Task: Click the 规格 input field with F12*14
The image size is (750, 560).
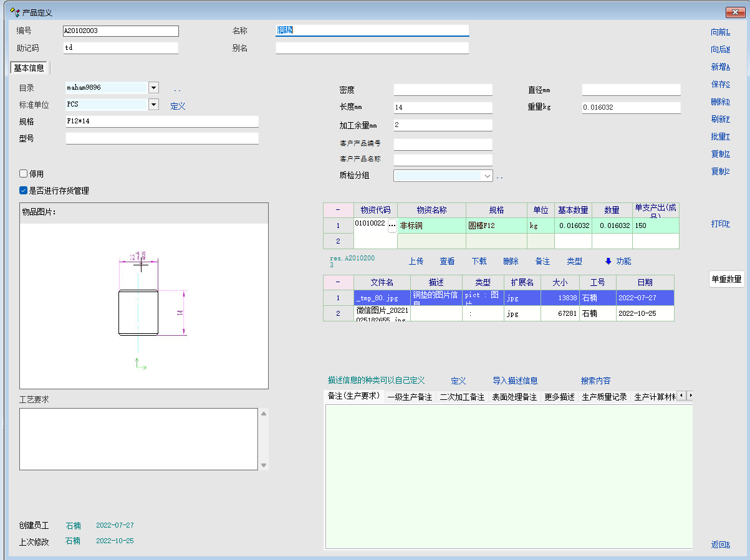Action: [x=161, y=121]
